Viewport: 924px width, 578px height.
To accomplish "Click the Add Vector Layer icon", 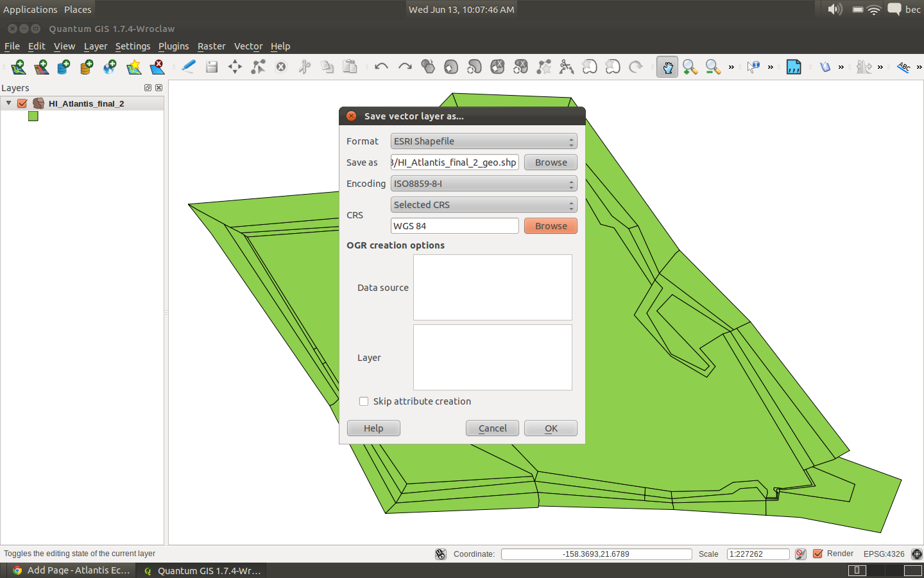I will 18,67.
